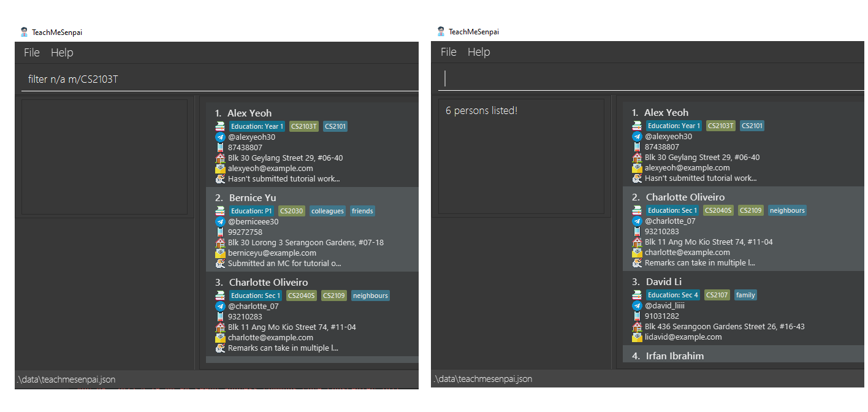Click the phone icon beside 99272758

coord(221,232)
